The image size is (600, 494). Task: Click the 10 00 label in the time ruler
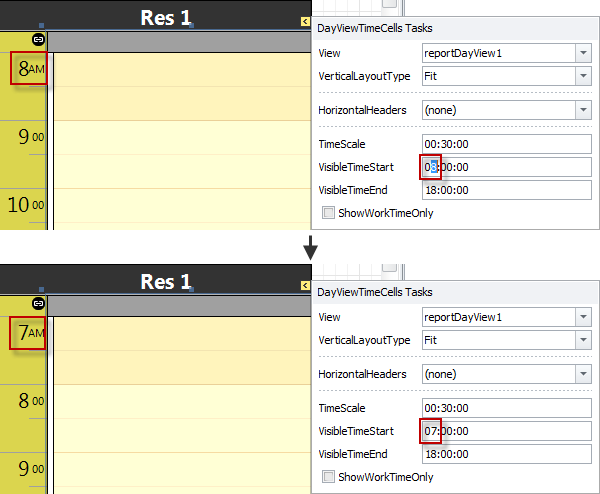26,206
